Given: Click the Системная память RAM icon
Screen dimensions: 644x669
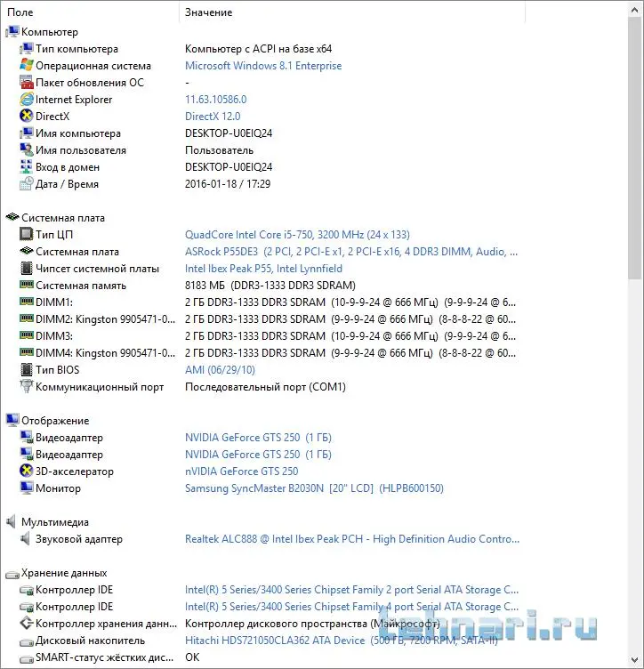Looking at the screenshot, I should 26,285.
